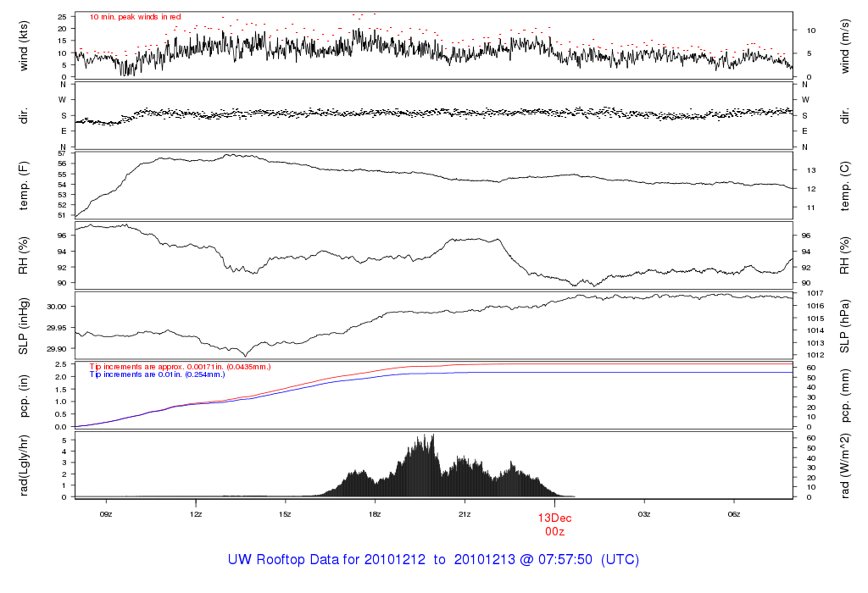Click the 'wind (kts)' axis label
Screen dimensions: 868x593
23,46
